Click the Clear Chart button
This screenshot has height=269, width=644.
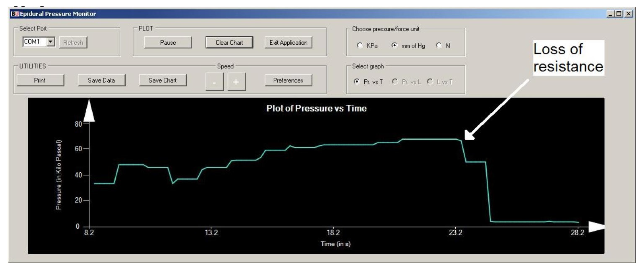229,43
